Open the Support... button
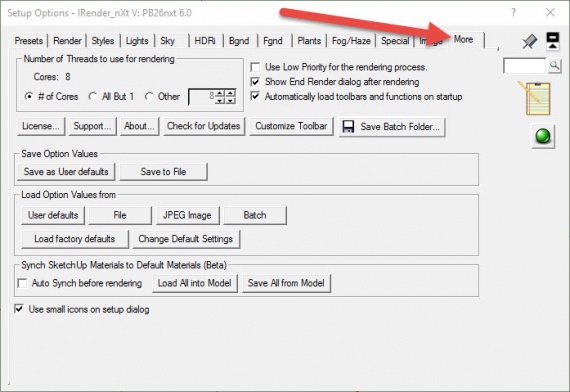The image size is (570, 392). [x=92, y=126]
